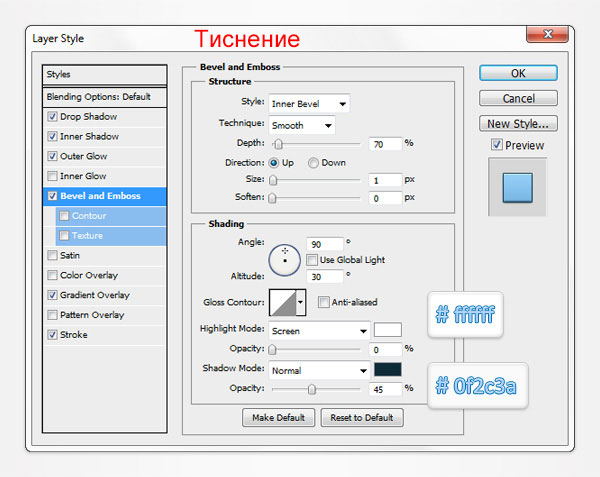This screenshot has width=600, height=477.
Task: Click the highlight Opacity slider handle
Action: [x=272, y=349]
